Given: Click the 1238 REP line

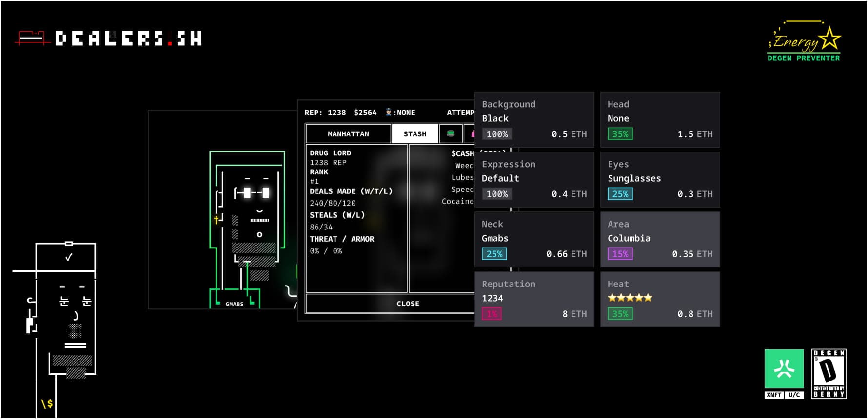Looking at the screenshot, I should pos(328,163).
